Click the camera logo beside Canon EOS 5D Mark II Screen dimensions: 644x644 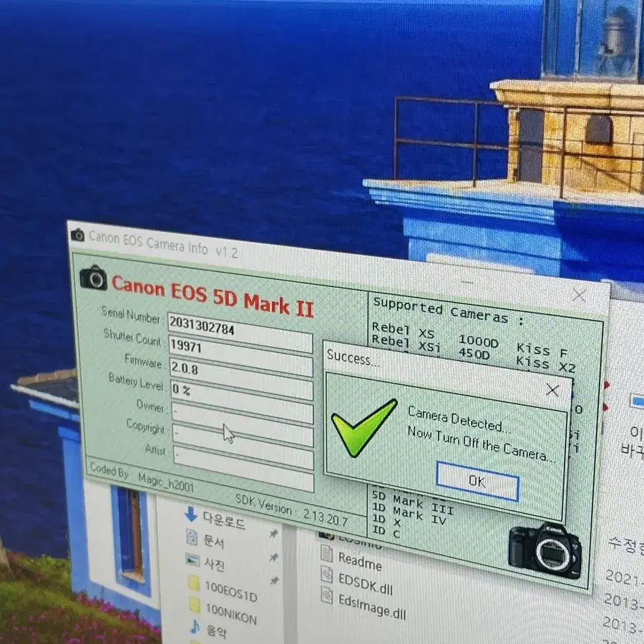coord(94,278)
